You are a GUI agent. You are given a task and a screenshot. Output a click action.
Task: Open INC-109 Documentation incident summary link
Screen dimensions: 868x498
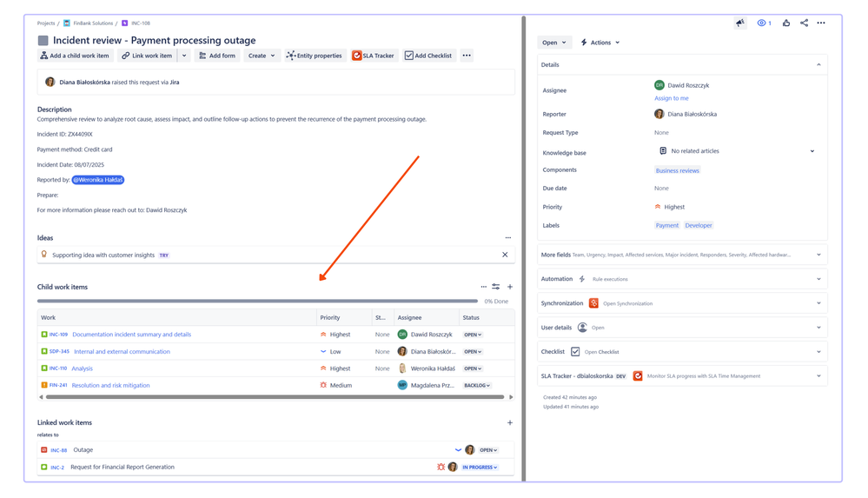[132, 335]
